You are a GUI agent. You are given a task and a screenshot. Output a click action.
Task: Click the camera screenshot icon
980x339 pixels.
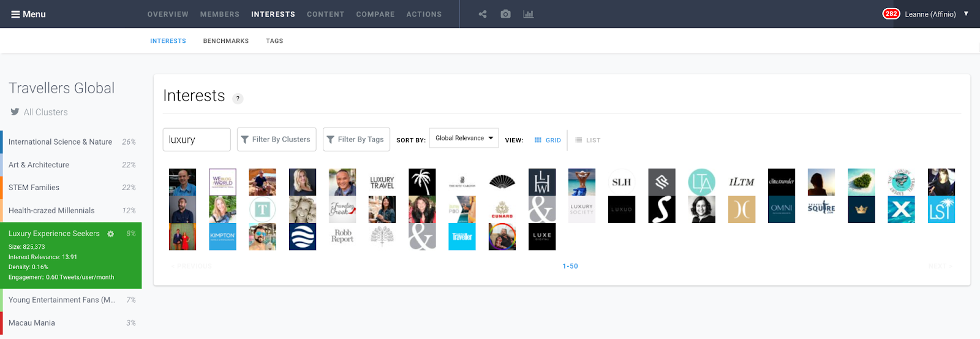click(x=505, y=14)
